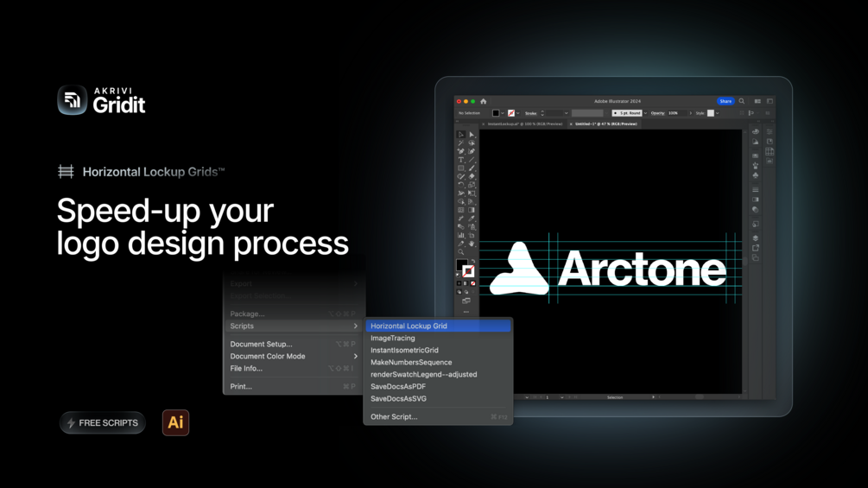Select the Rectangle tool

(x=460, y=168)
